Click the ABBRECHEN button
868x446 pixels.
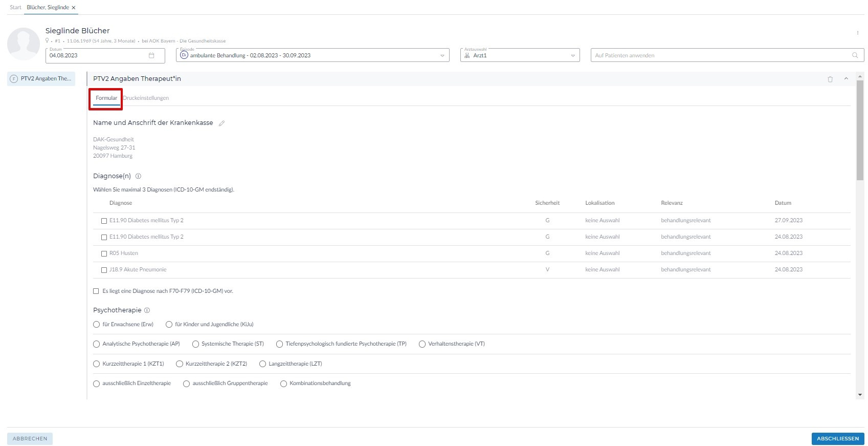coord(30,439)
